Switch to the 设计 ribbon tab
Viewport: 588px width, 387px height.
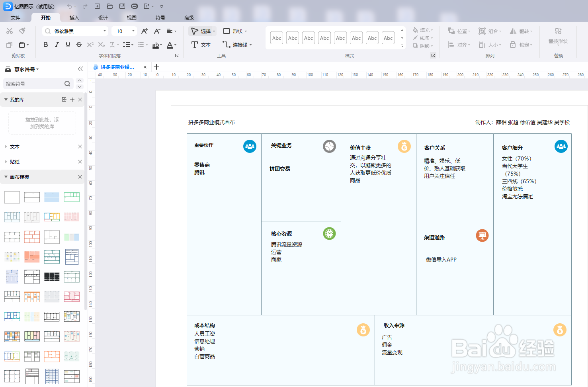coord(103,18)
